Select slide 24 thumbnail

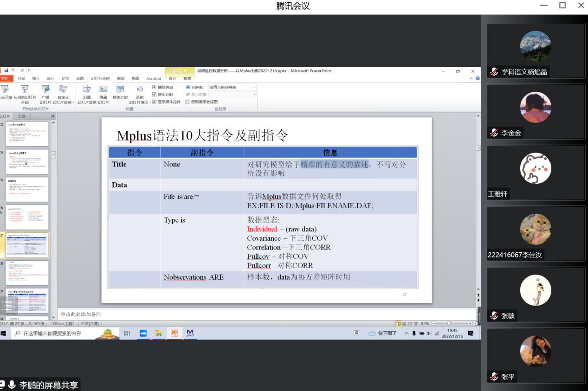point(27,161)
